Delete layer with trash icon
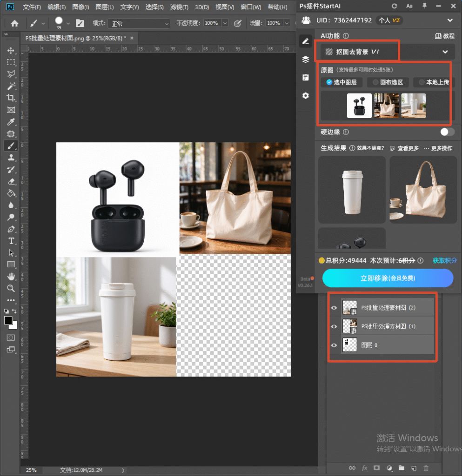 [x=426, y=468]
